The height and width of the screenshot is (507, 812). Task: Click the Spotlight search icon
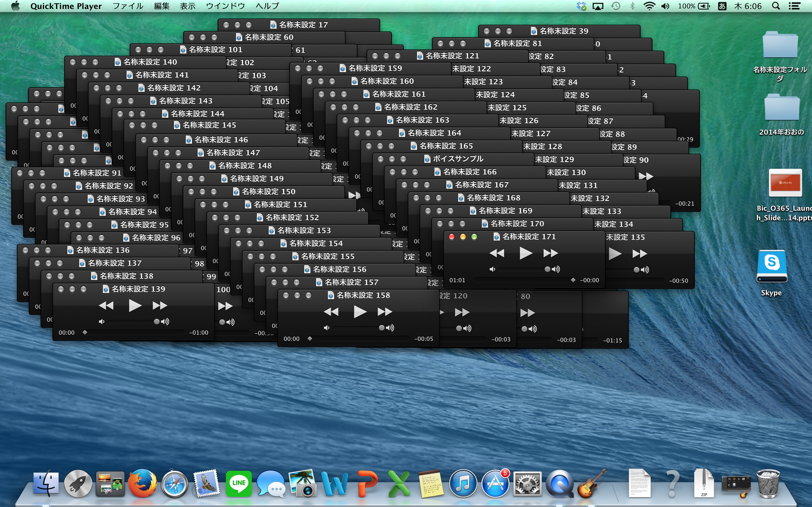[x=776, y=6]
